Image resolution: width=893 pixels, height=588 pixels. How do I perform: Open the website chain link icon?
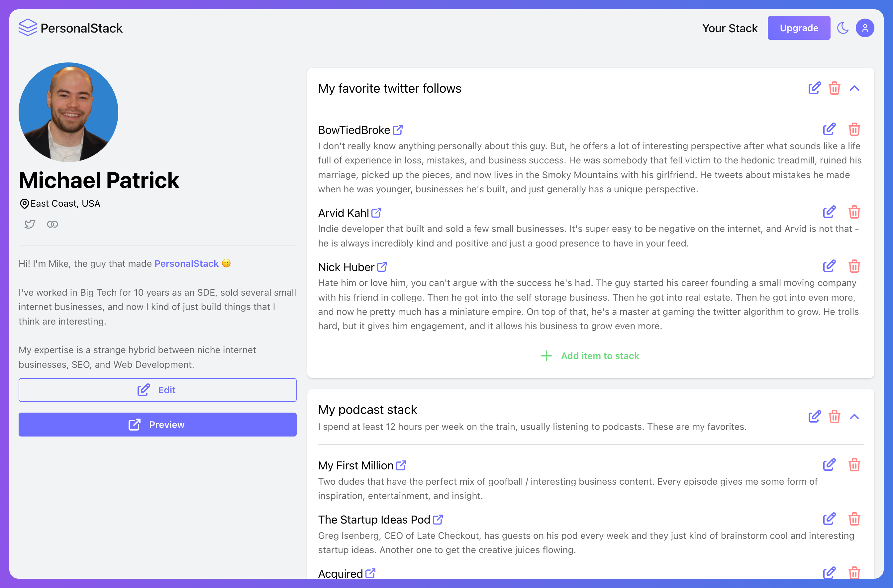[52, 224]
